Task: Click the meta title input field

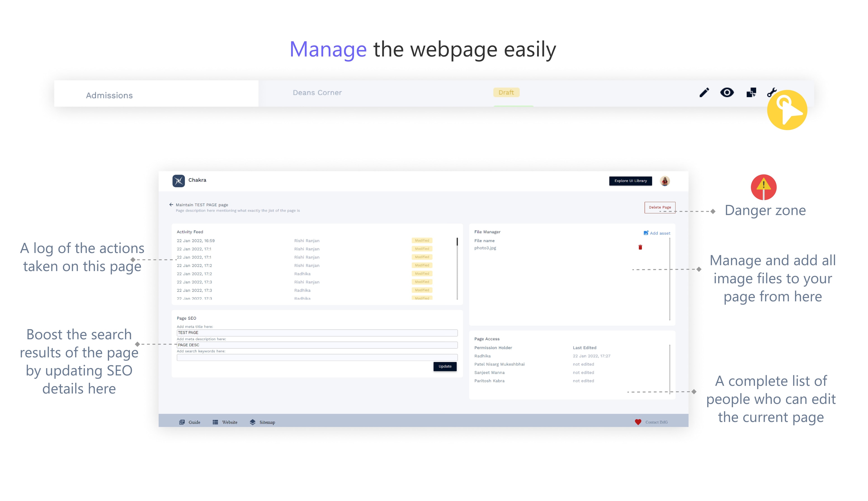Action: coord(317,332)
